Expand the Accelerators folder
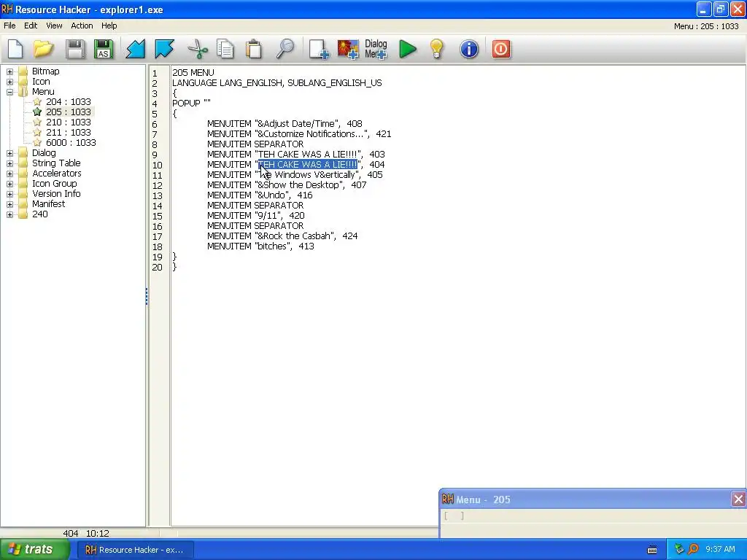The width and height of the screenshot is (747, 560). pos(9,174)
